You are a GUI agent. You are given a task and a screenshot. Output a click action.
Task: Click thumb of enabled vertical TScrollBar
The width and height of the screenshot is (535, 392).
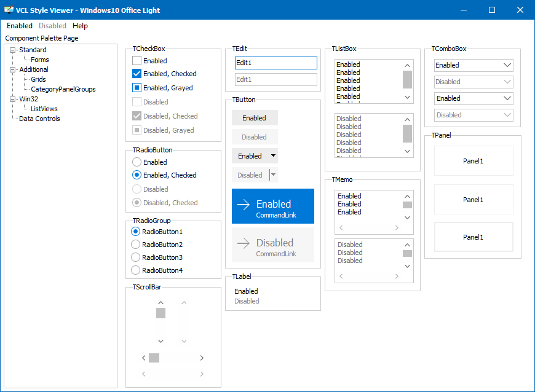160,313
